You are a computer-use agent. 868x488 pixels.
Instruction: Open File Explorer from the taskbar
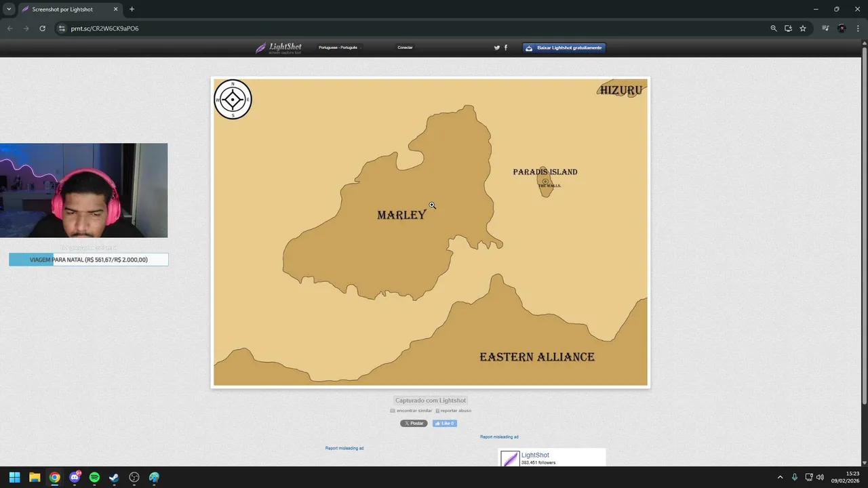(x=35, y=477)
